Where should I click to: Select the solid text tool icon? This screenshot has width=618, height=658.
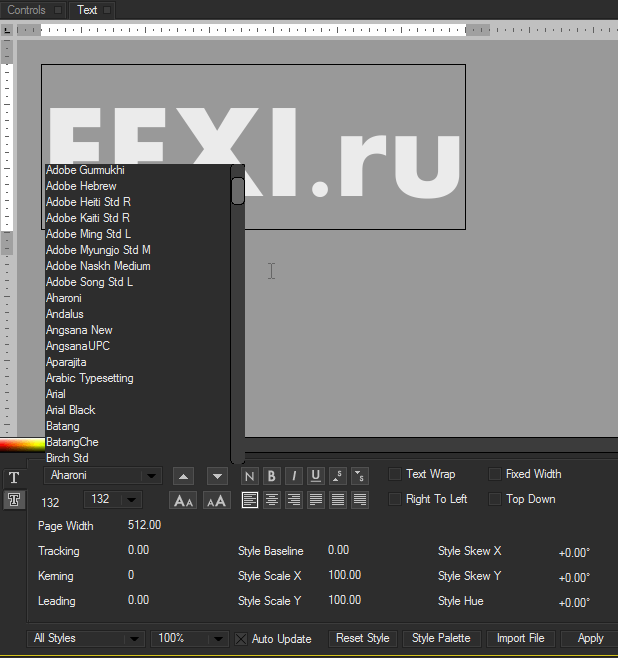tap(14, 477)
